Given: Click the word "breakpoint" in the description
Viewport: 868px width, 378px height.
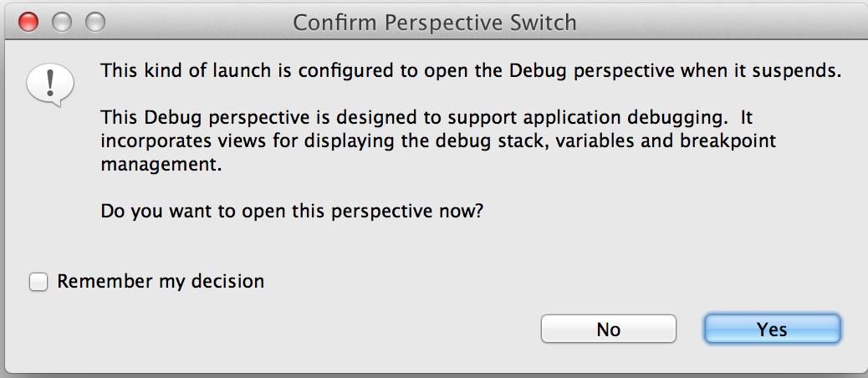Looking at the screenshot, I should (x=731, y=141).
